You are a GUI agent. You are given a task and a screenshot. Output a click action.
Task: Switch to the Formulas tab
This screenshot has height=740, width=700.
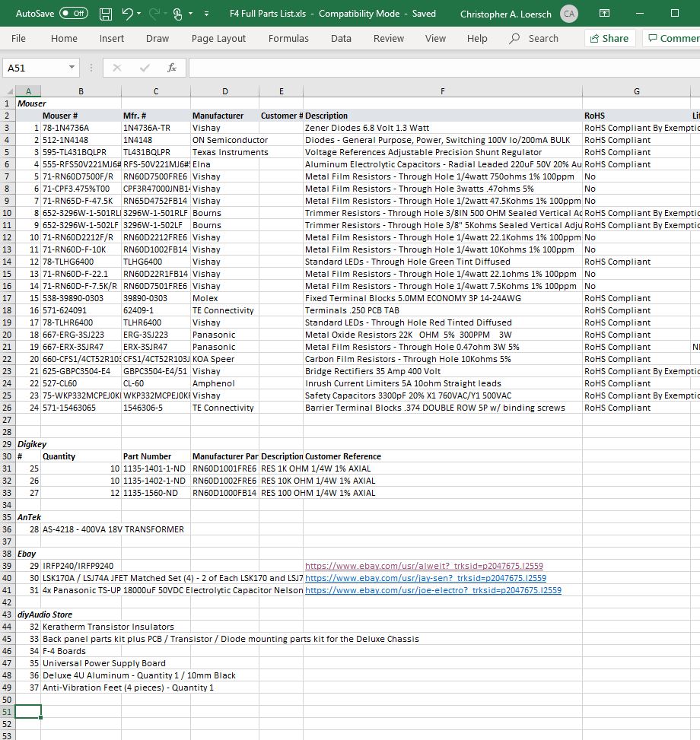pos(288,38)
